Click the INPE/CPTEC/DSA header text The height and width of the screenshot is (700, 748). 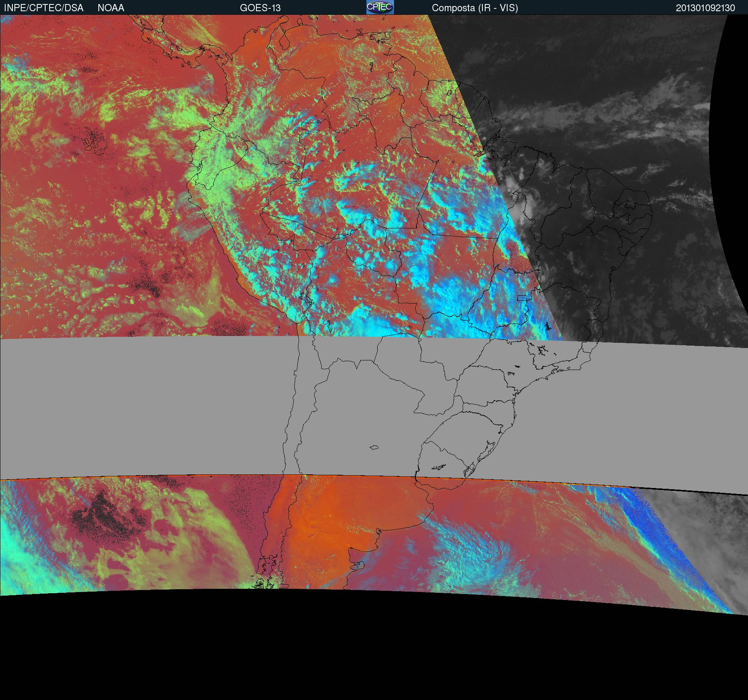coord(44,8)
